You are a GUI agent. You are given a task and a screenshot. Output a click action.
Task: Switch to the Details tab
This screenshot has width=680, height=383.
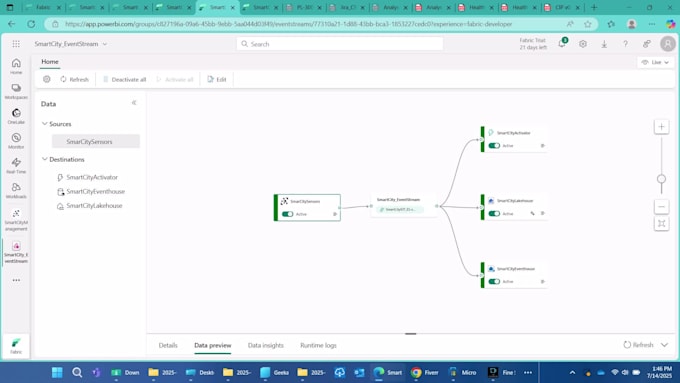coord(168,345)
